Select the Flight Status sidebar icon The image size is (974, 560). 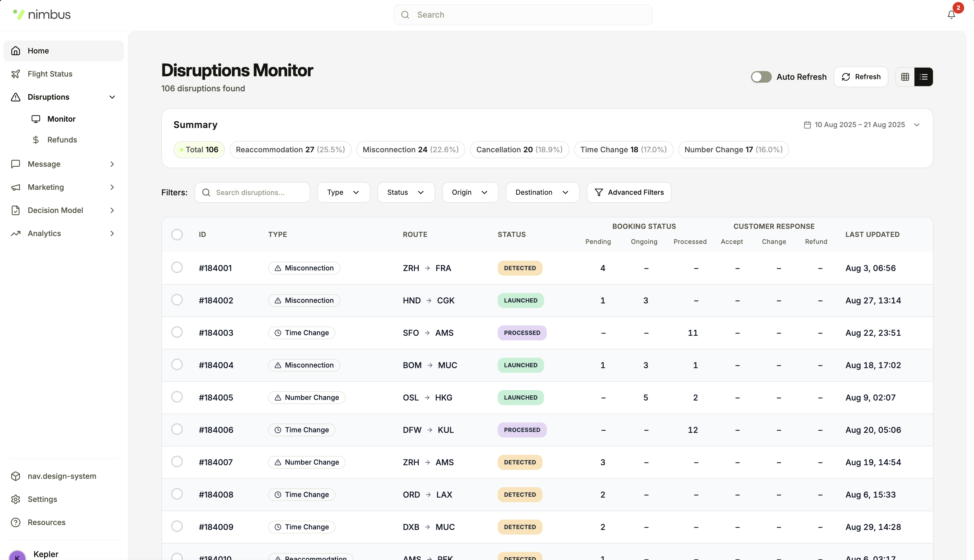tap(16, 73)
